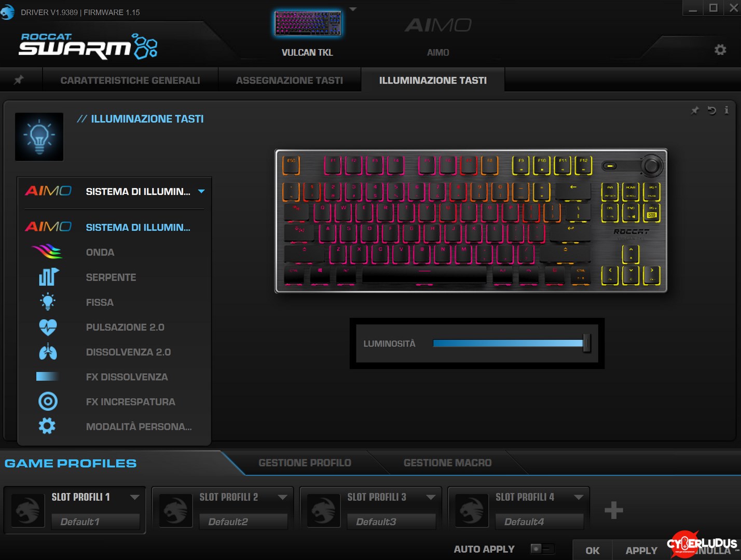Add a new profile slot with plus icon
This screenshot has height=560, width=741.
coord(614,510)
